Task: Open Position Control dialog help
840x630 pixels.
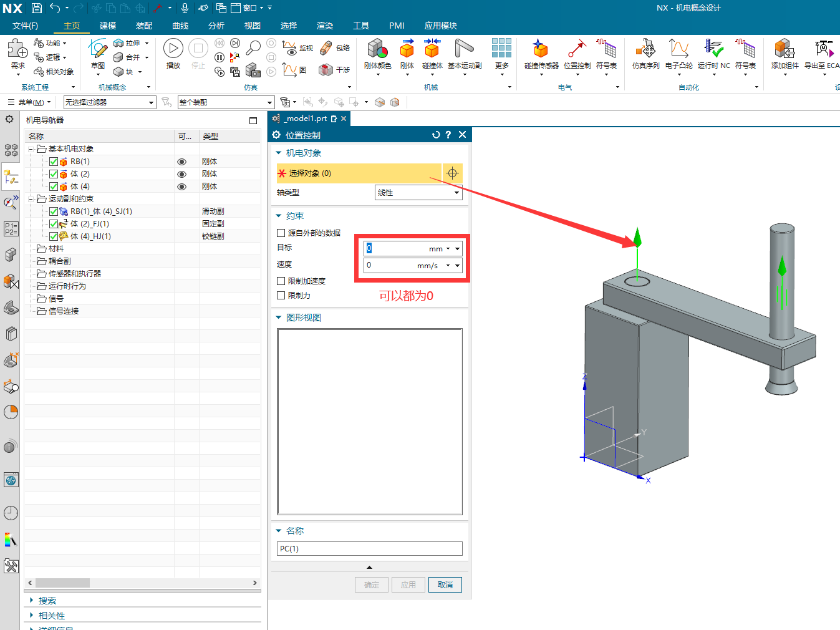Action: pos(448,135)
